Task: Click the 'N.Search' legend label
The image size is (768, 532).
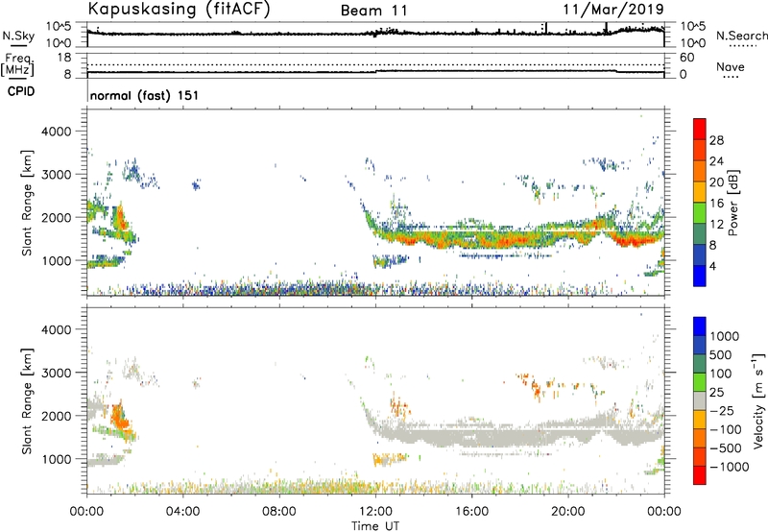Action: pyautogui.click(x=742, y=36)
